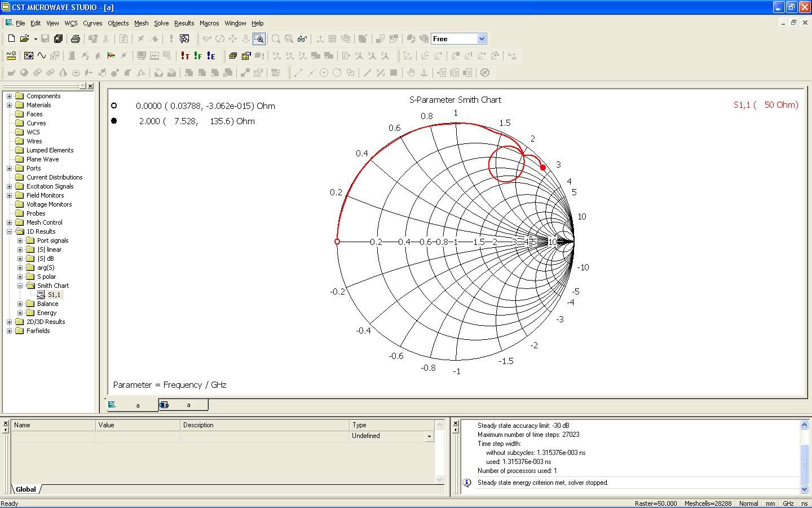Select the S polar folder
This screenshot has height=508, width=812.
point(46,277)
